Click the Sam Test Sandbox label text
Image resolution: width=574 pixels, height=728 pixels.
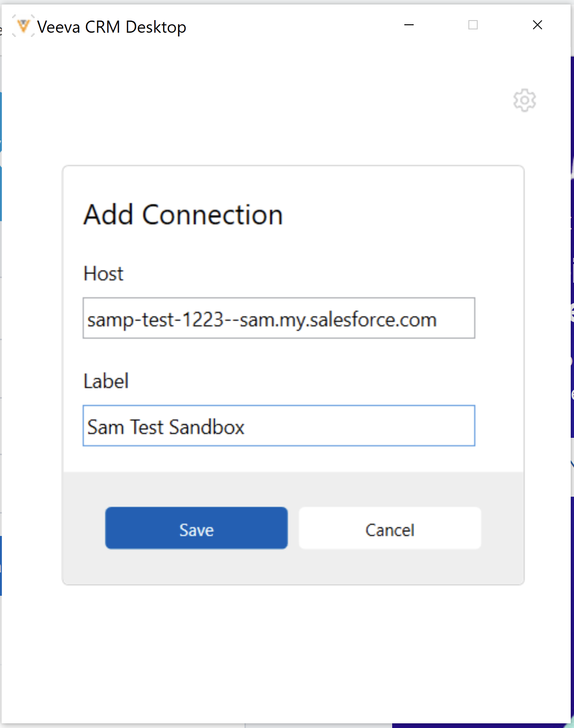tap(165, 426)
